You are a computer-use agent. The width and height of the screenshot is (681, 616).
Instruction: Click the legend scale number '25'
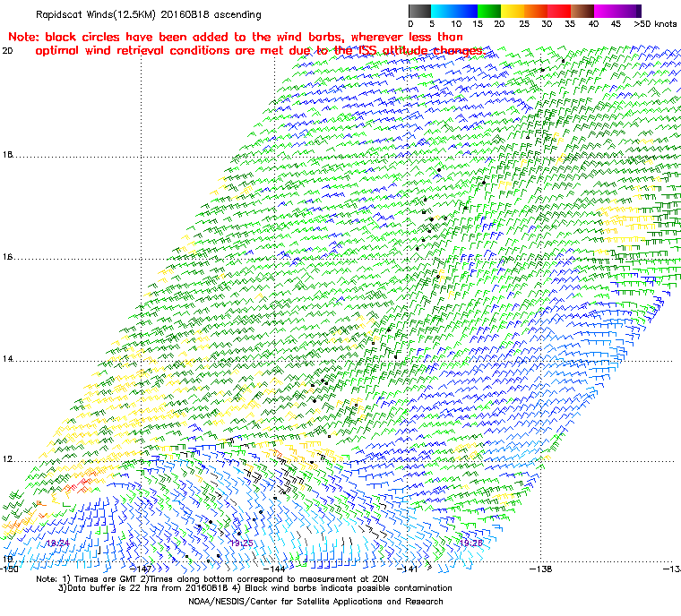click(524, 24)
